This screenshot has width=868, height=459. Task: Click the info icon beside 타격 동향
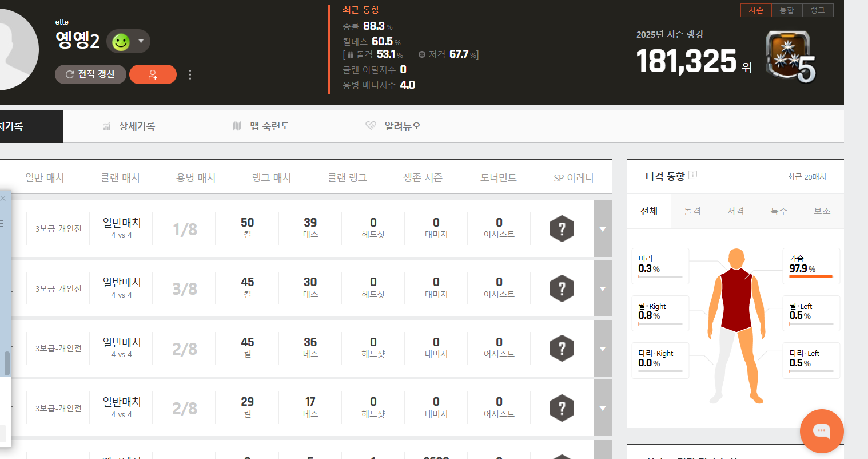click(692, 175)
